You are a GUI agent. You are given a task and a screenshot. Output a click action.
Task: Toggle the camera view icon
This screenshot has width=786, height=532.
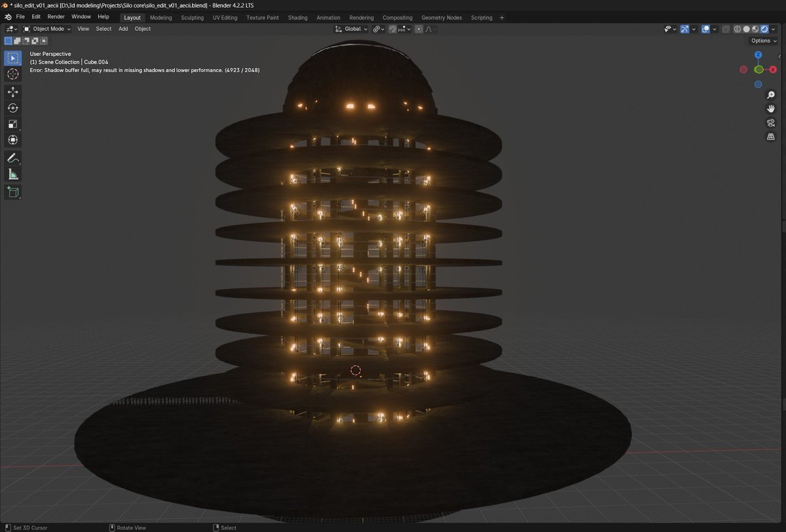pos(771,123)
